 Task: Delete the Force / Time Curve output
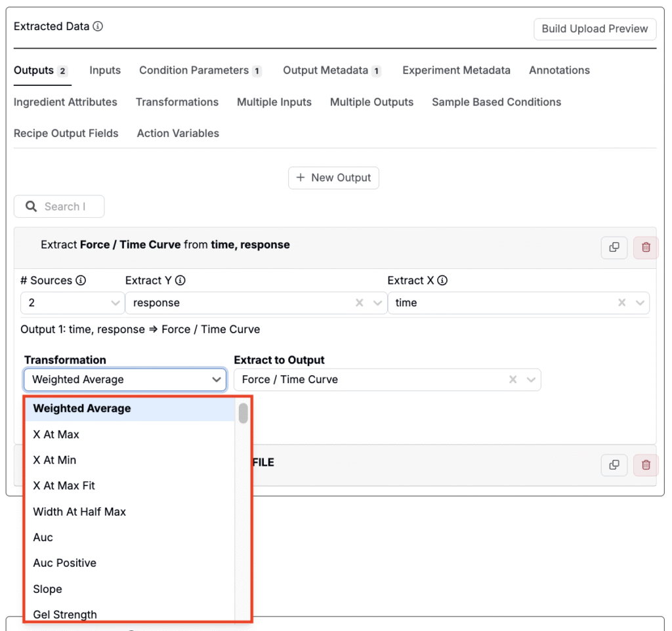pyautogui.click(x=646, y=247)
